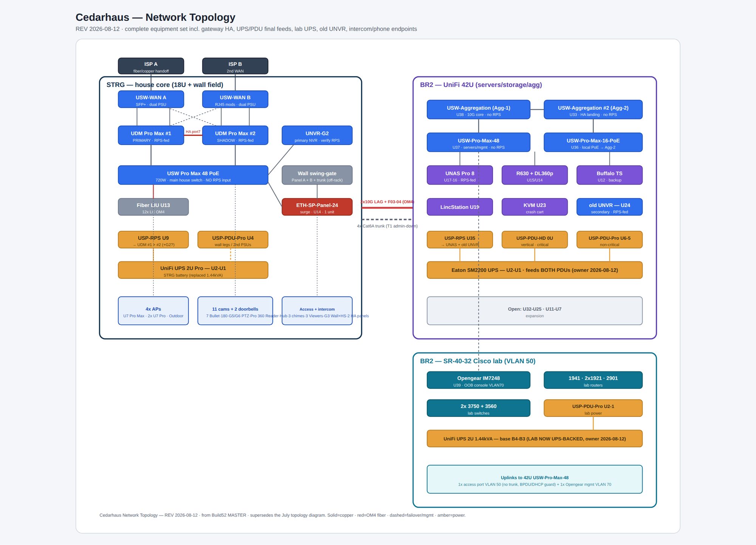Click the red ETH-SP-Panel-24 surge box
The height and width of the screenshot is (545, 756).
(317, 207)
